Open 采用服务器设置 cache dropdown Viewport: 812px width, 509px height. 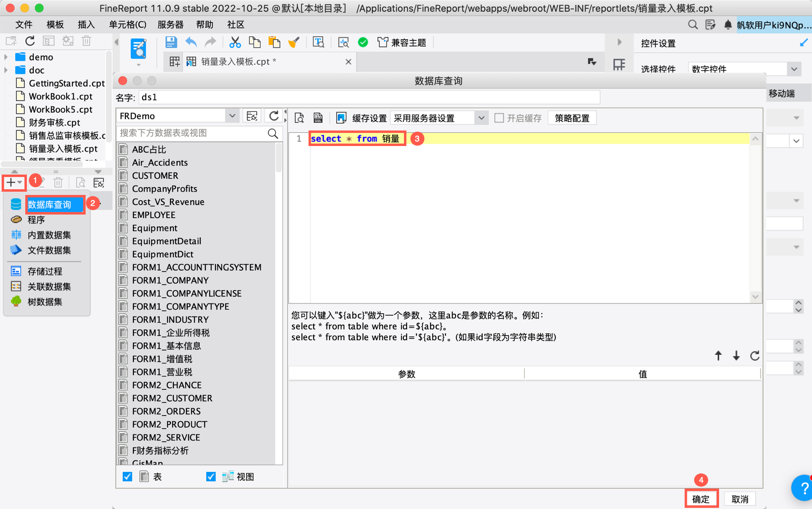click(x=481, y=118)
